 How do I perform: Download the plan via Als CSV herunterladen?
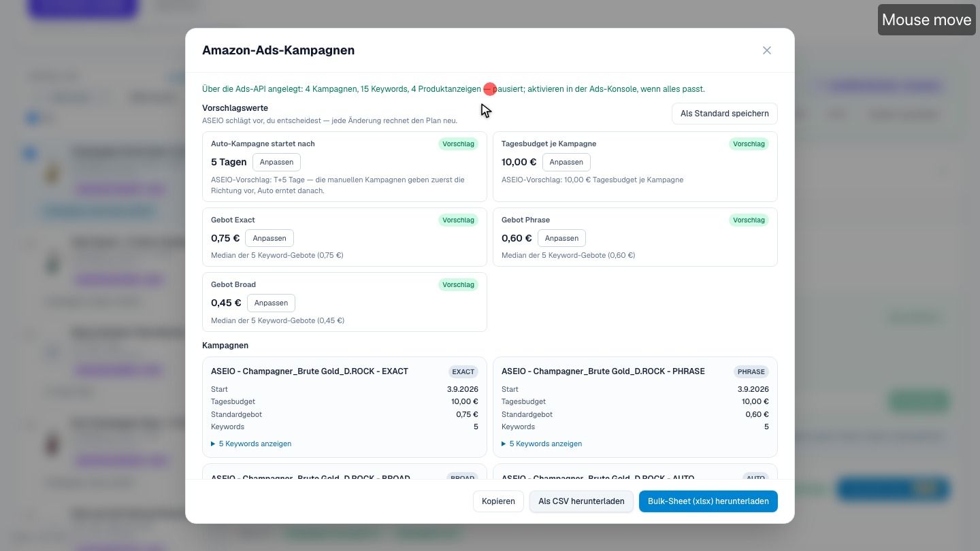(581, 501)
